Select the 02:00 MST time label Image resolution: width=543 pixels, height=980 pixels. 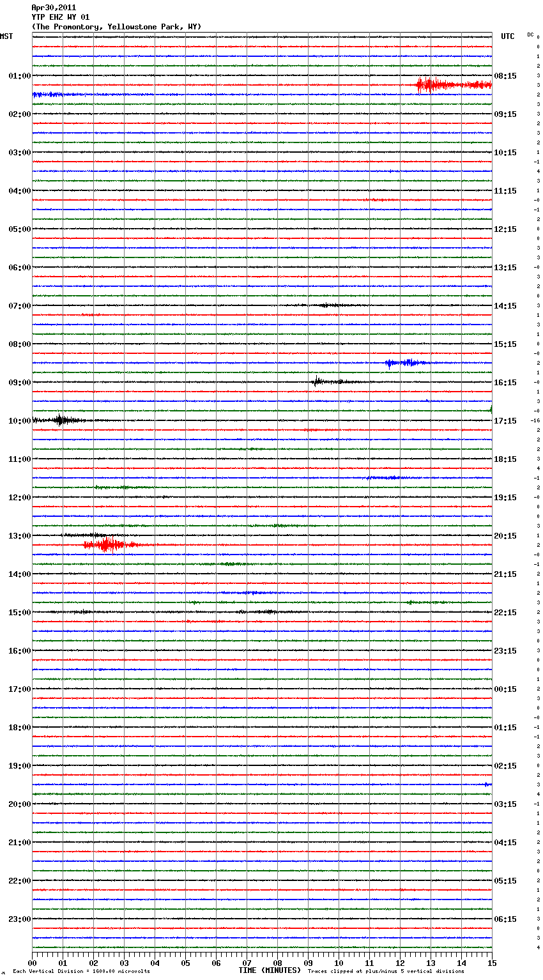point(20,114)
